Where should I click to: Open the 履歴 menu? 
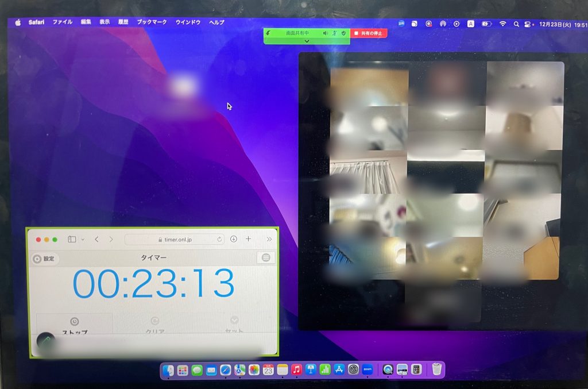[x=123, y=22]
